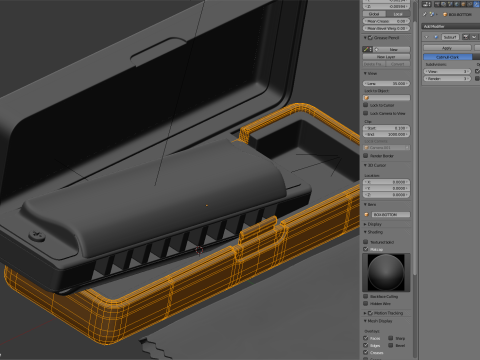The width and height of the screenshot is (480, 360).
Task: Toggle Subsurf modifier render camera icon
Action: 466,37
